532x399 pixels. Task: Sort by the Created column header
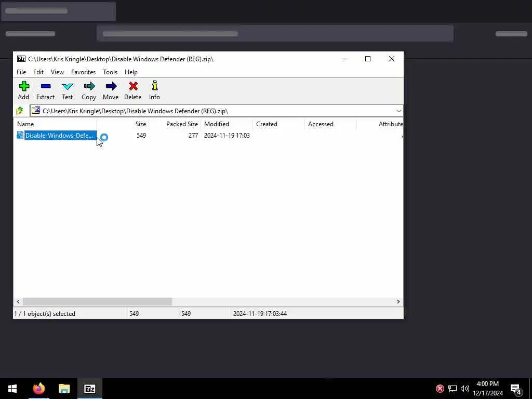click(x=278, y=124)
